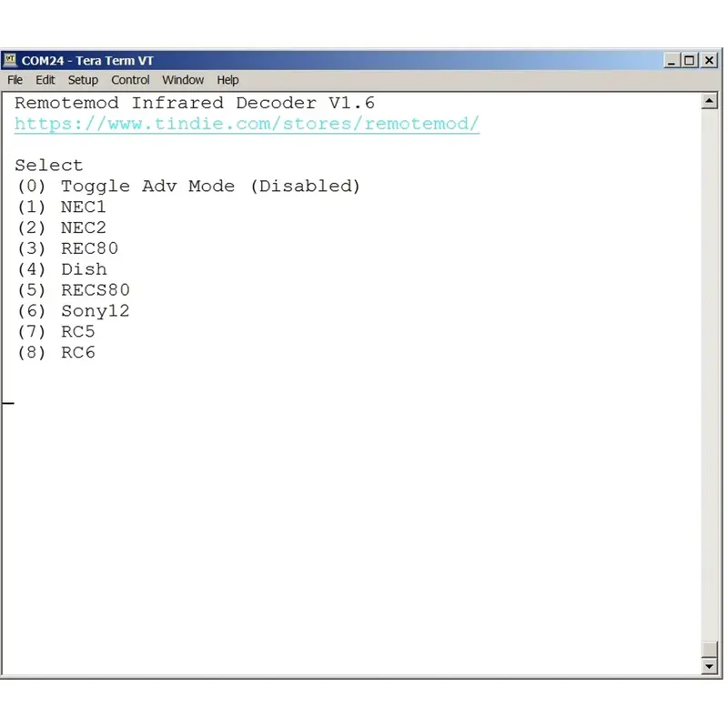Click the "(4) Dish" line
The width and height of the screenshot is (728, 727).
coord(62,269)
